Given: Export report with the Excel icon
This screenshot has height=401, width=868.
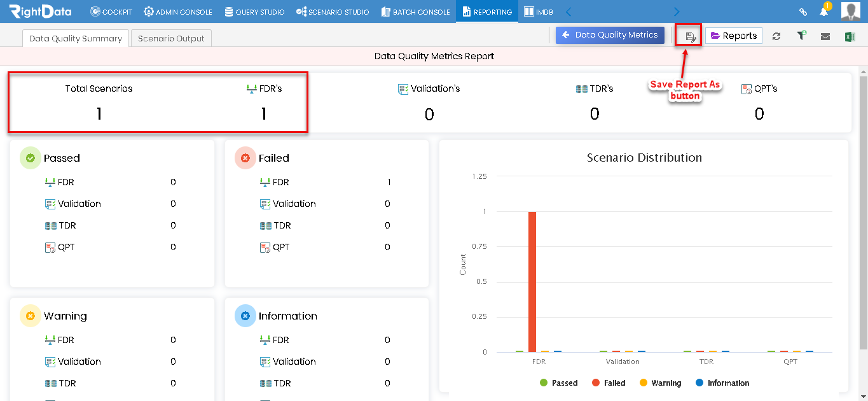Looking at the screenshot, I should 850,36.
